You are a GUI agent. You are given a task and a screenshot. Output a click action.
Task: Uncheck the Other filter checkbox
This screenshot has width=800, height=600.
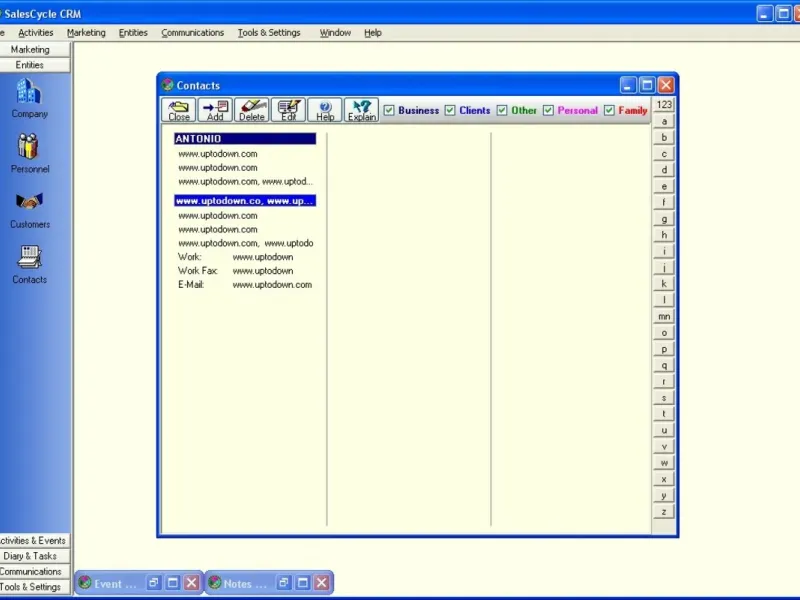coord(502,110)
